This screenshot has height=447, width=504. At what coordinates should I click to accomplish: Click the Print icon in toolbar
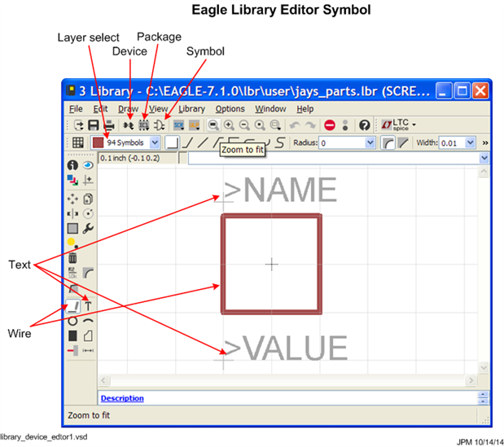(x=109, y=125)
